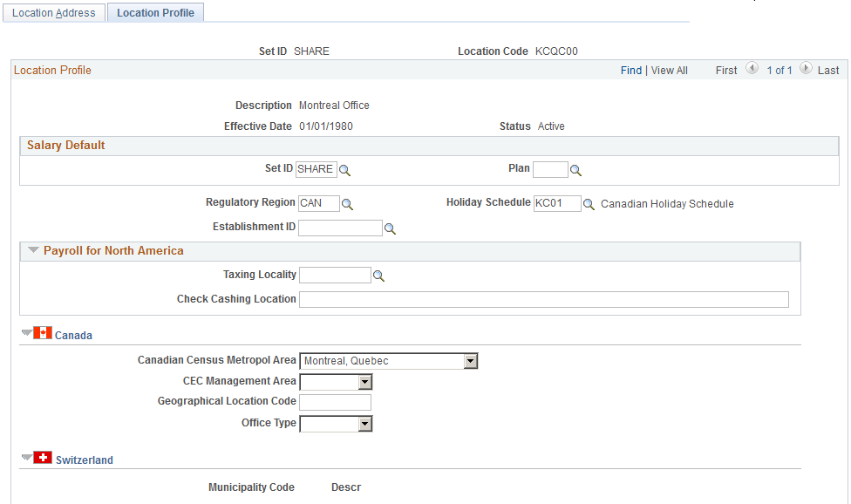Click the 'Descr' column label
Screen dimensions: 851x504
(x=345, y=487)
